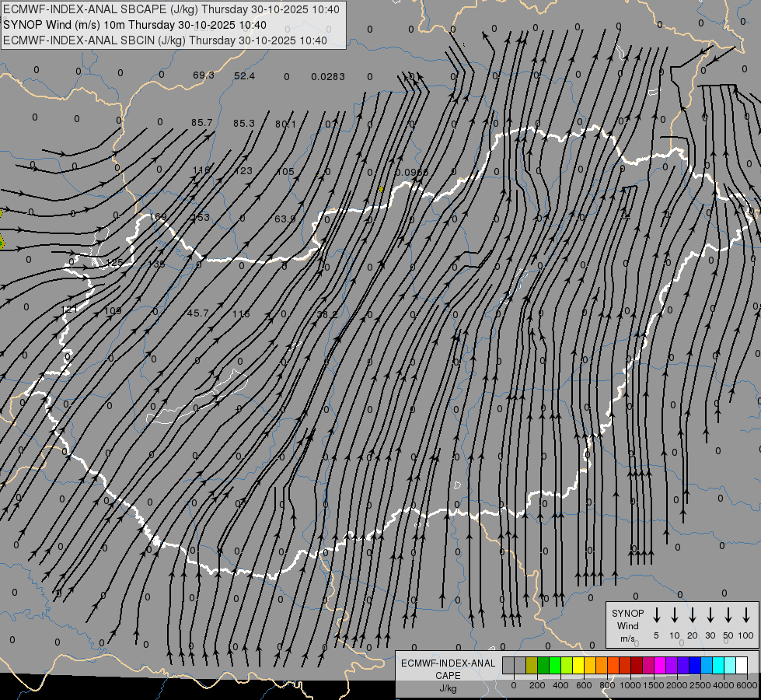Image resolution: width=761 pixels, height=700 pixels.
Task: Click the 10 m/s wind arrow in legend
Action: [x=675, y=615]
